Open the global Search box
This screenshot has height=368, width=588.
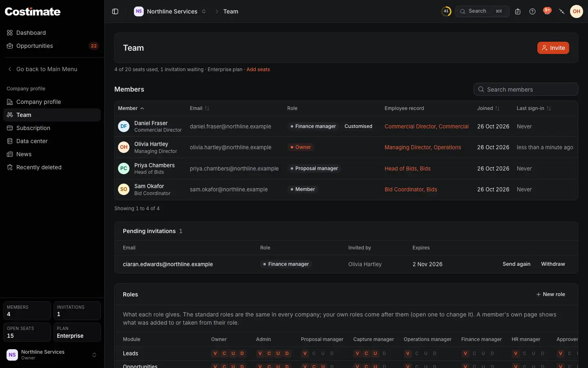[x=482, y=11]
